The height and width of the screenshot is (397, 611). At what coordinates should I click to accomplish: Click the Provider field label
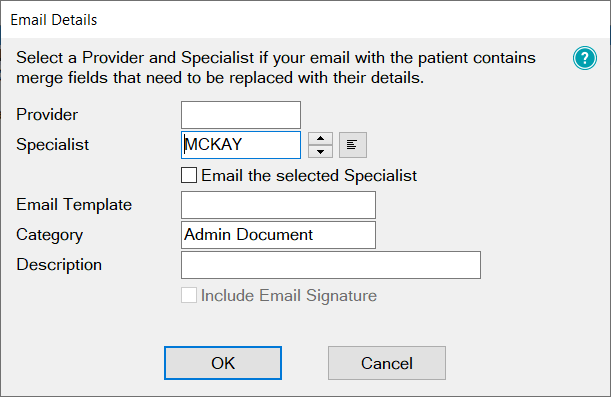tap(47, 115)
